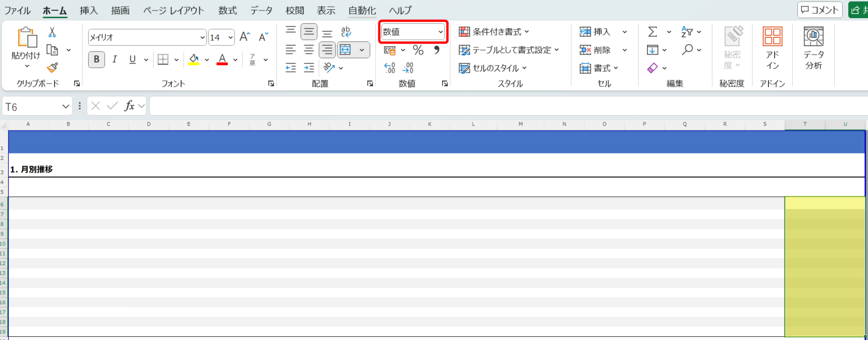
Task: Toggle center horizontal alignment
Action: pyautogui.click(x=309, y=50)
